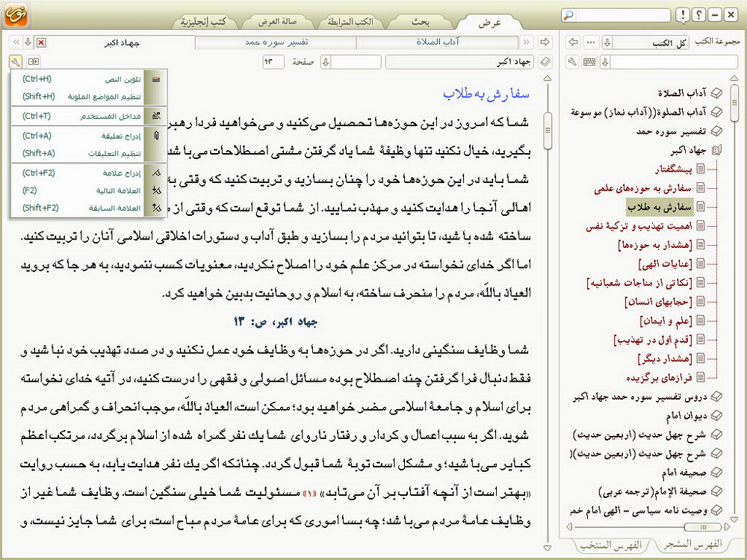Viewport: 747px width, 560px height.
Task: Select سفارش به حوزه‌های علمی in tree
Action: [642, 188]
